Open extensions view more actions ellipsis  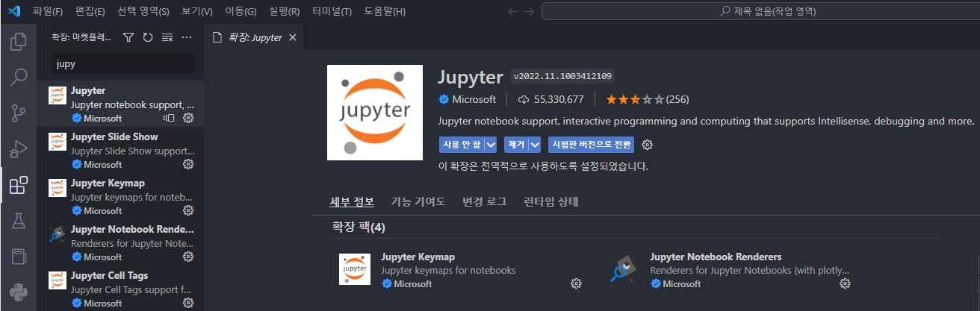click(187, 37)
